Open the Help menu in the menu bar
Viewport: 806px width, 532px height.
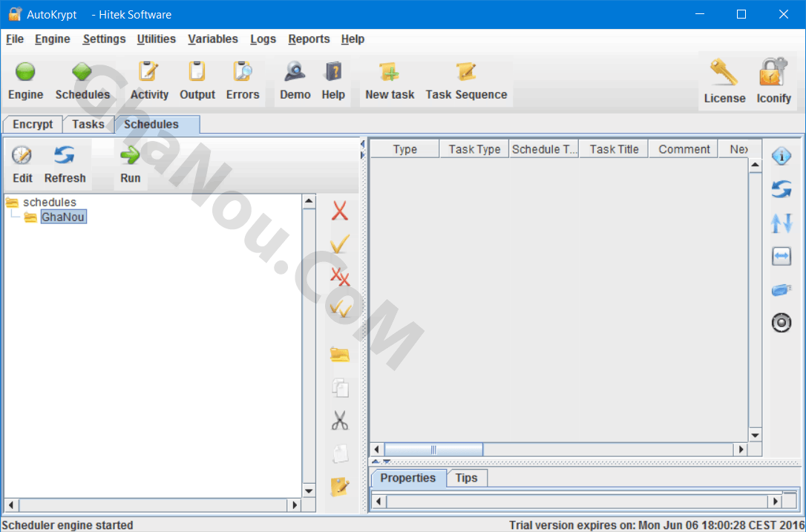coord(353,39)
